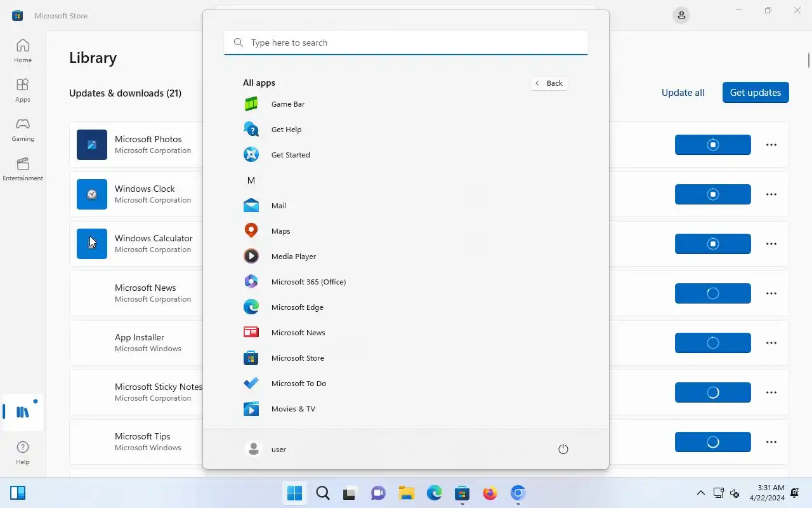Open taskbar Search
812x508 pixels.
pos(322,493)
